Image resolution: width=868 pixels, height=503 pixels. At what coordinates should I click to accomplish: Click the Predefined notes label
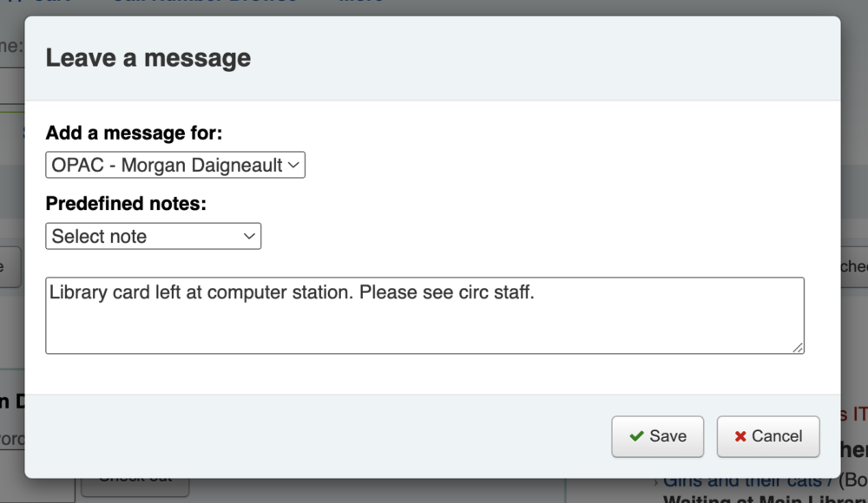tap(127, 204)
